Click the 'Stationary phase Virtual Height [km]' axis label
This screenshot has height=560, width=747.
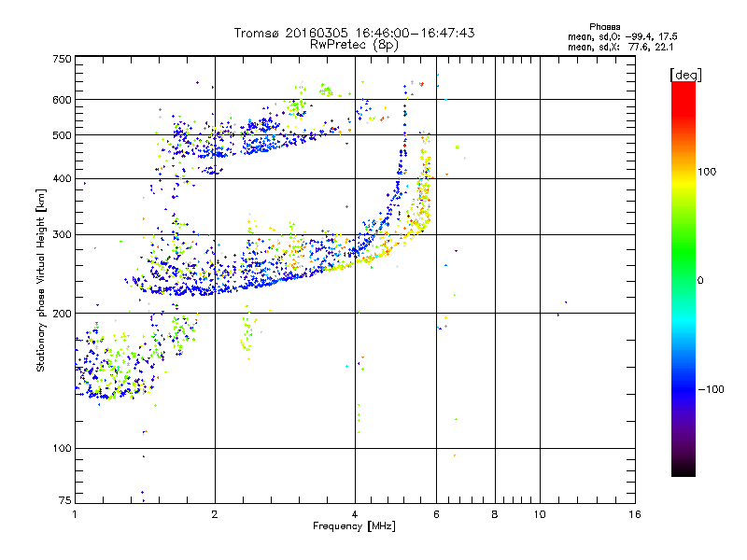[x=40, y=281]
